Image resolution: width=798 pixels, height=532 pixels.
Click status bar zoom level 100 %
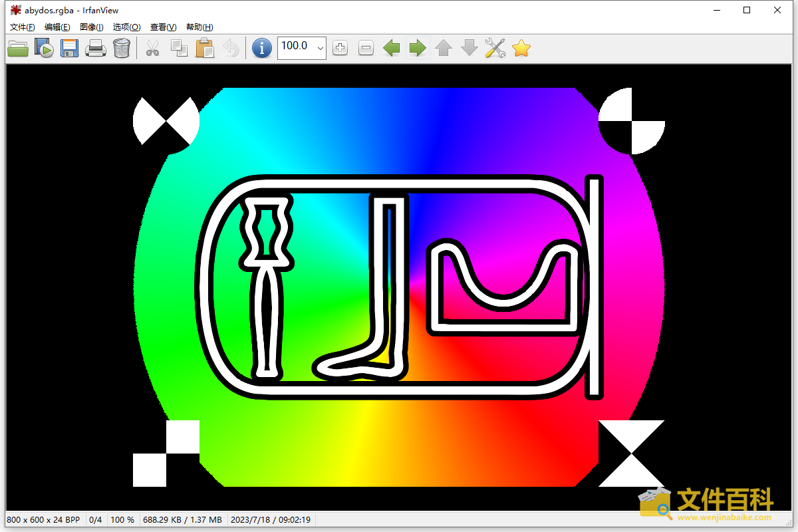coord(122,519)
